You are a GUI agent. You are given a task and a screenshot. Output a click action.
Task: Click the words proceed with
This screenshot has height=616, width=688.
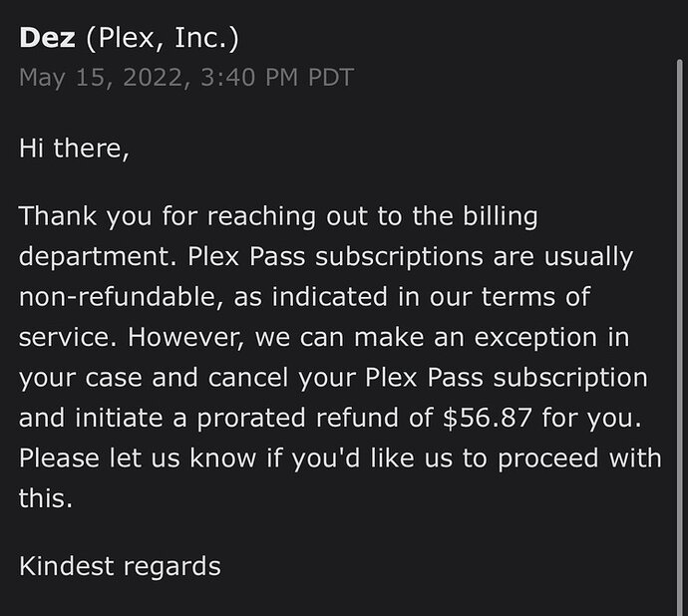579,460
